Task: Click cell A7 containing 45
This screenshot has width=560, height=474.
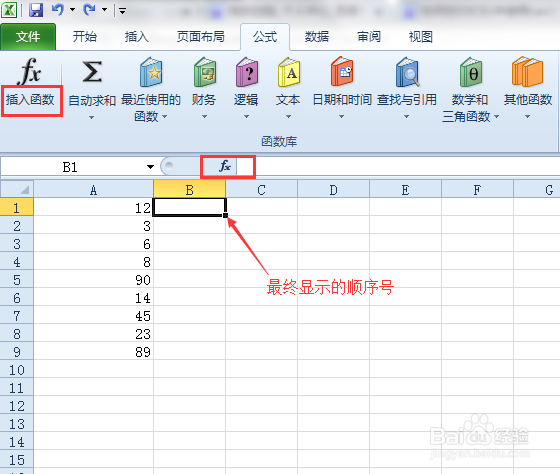Action: (x=94, y=315)
